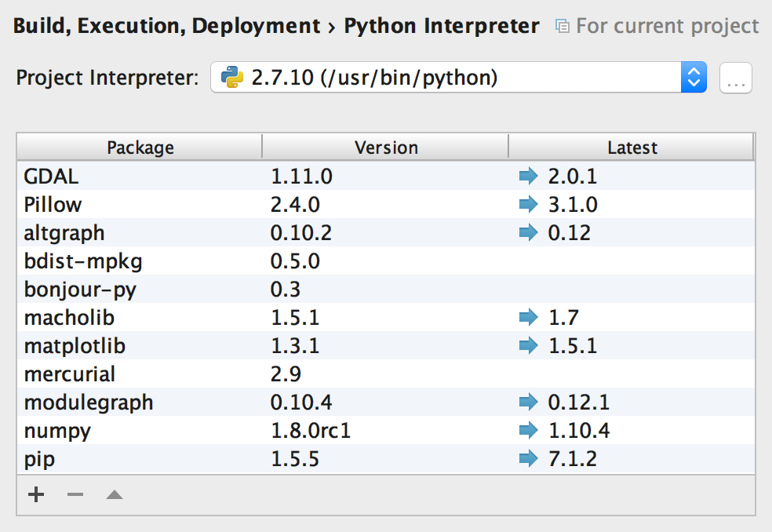Viewport: 772px width, 532px height.
Task: Open the ellipsis interpreter settings button
Action: click(736, 78)
